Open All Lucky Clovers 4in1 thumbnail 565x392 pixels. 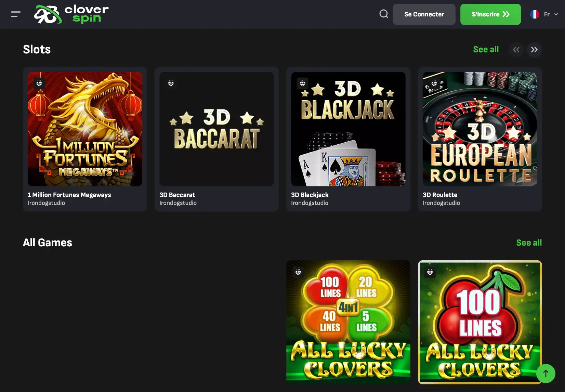(x=348, y=322)
